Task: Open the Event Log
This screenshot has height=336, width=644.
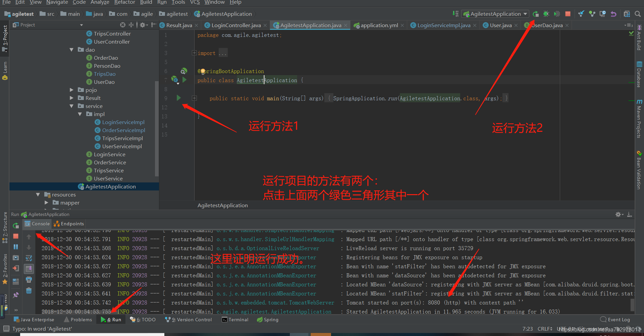Action: click(615, 320)
